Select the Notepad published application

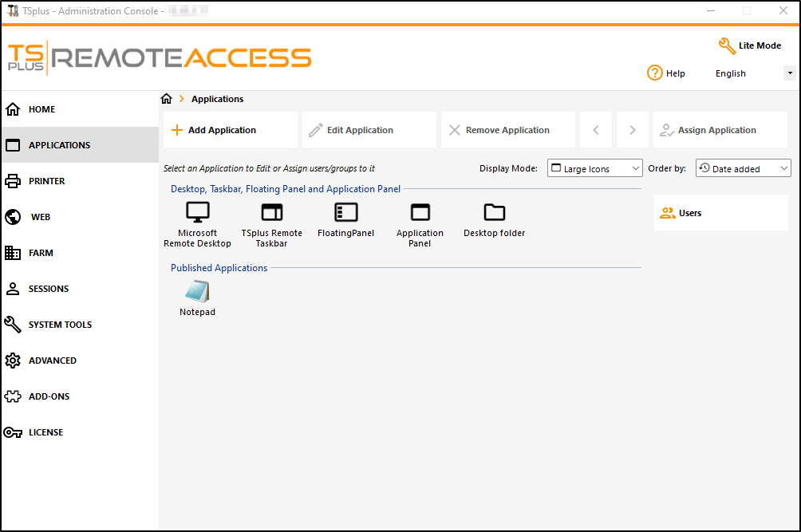[x=197, y=295]
